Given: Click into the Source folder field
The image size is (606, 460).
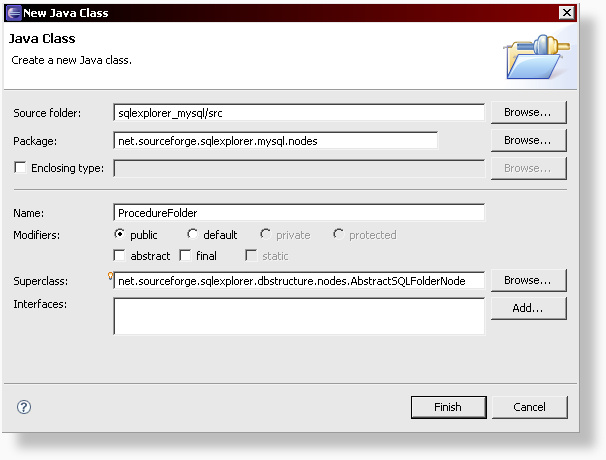Looking at the screenshot, I should [x=299, y=113].
